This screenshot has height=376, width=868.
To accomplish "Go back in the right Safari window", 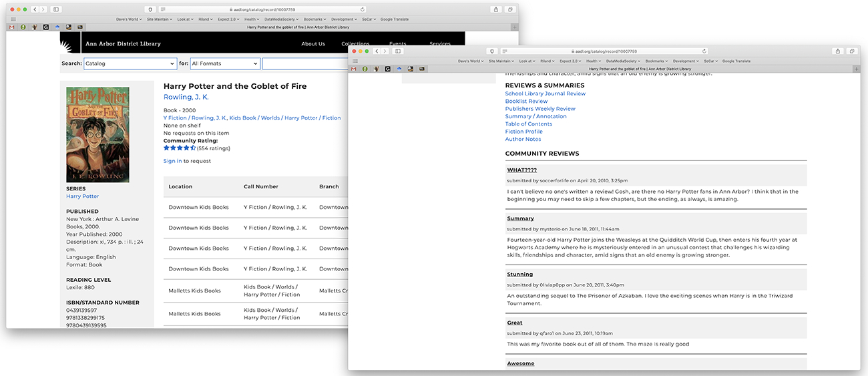I will [x=377, y=51].
